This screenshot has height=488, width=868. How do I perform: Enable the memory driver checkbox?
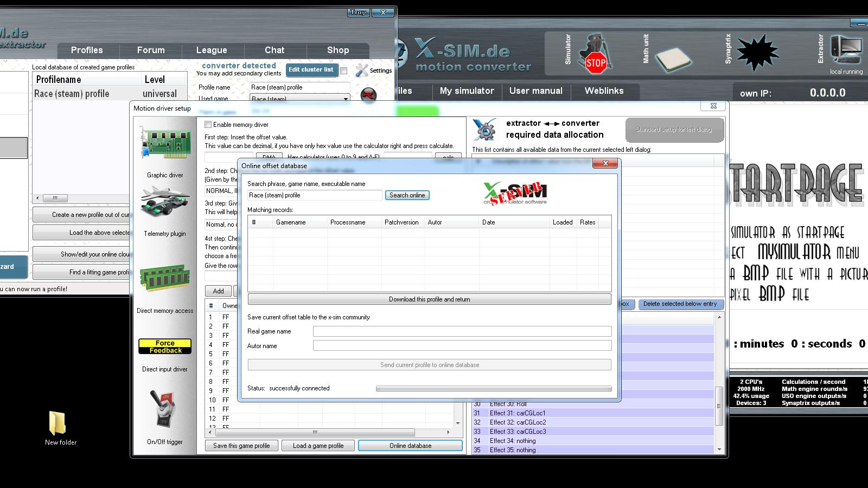(208, 125)
